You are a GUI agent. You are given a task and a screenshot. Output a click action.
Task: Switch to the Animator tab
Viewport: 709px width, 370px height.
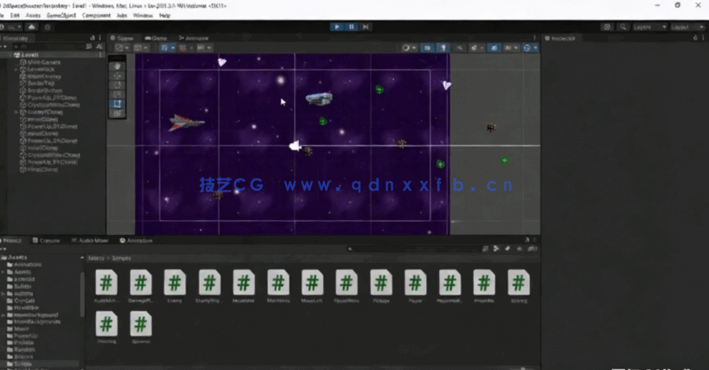pyautogui.click(x=194, y=38)
